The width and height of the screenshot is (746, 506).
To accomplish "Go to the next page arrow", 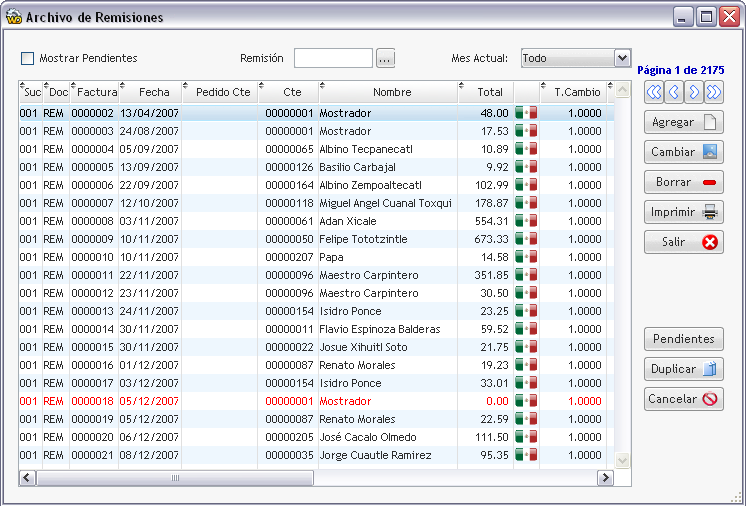I will pos(694,92).
